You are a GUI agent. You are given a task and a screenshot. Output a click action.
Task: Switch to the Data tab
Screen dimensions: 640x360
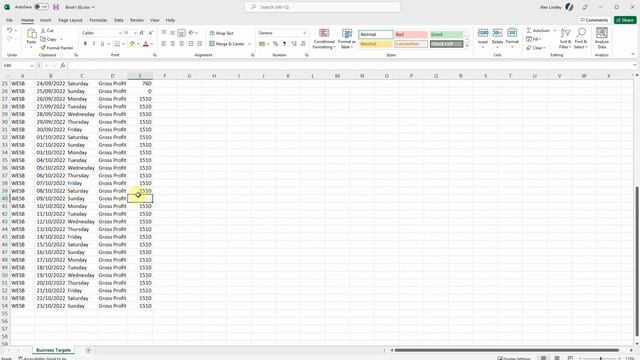click(119, 20)
